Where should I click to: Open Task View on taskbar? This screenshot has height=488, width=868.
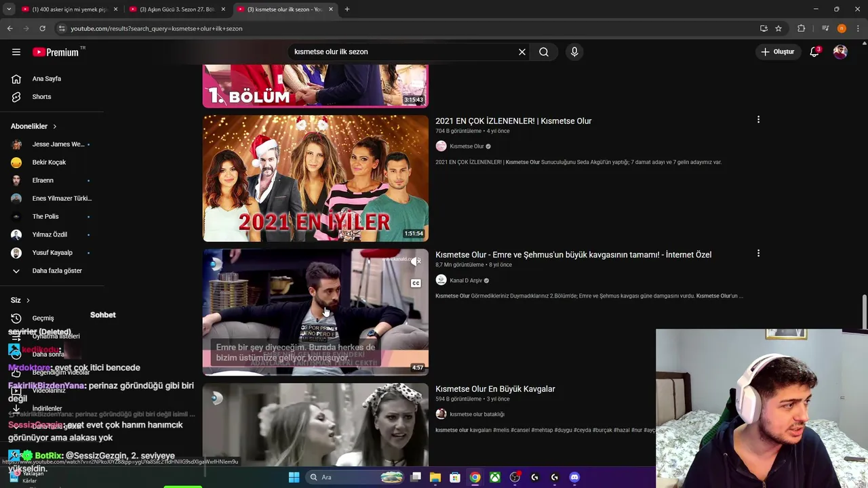point(416,477)
